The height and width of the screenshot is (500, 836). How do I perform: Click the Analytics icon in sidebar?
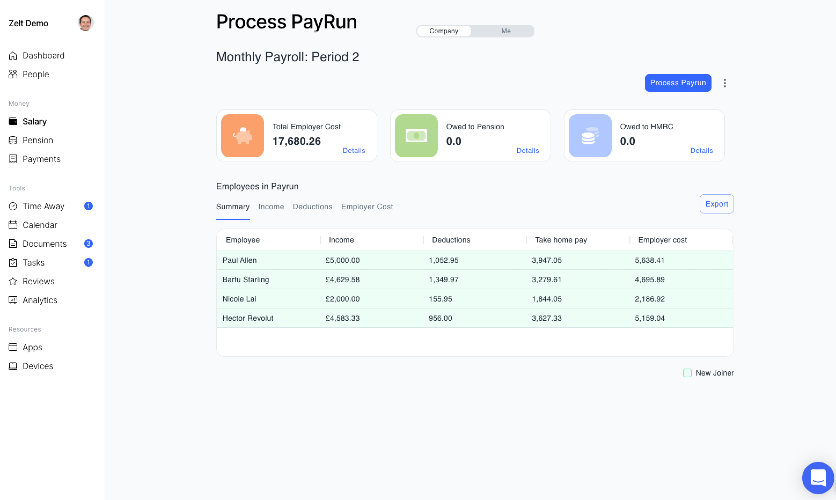(13, 300)
